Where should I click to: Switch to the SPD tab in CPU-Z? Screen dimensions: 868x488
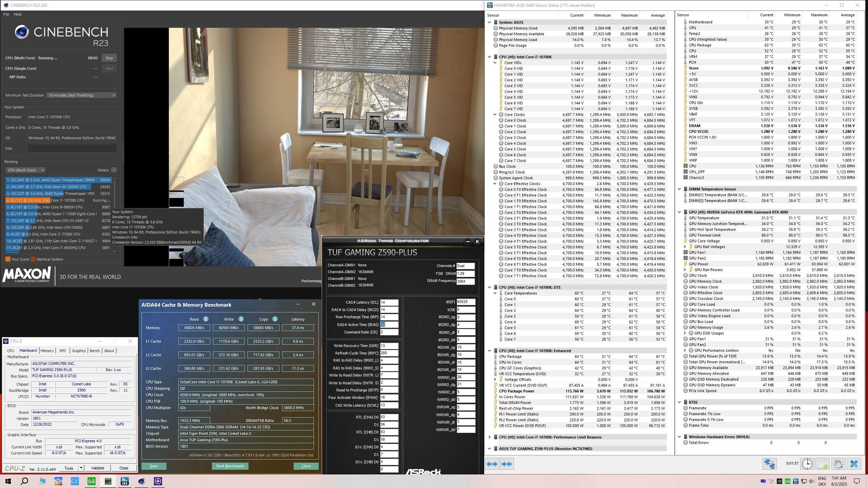62,351
